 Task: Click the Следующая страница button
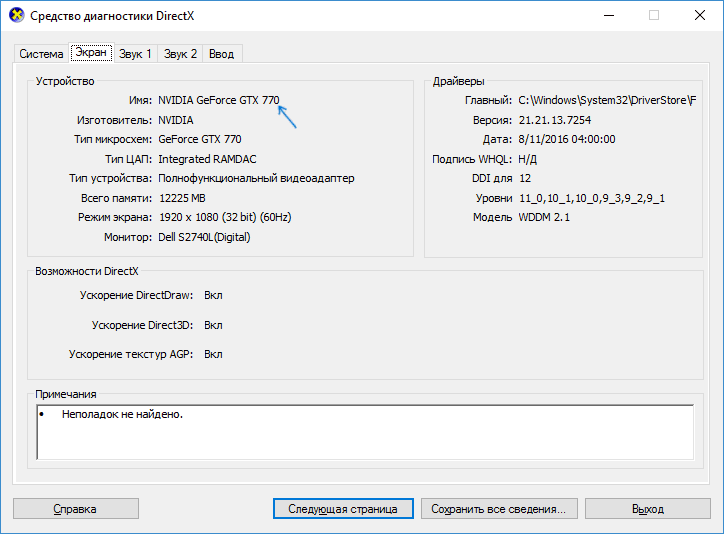click(343, 509)
